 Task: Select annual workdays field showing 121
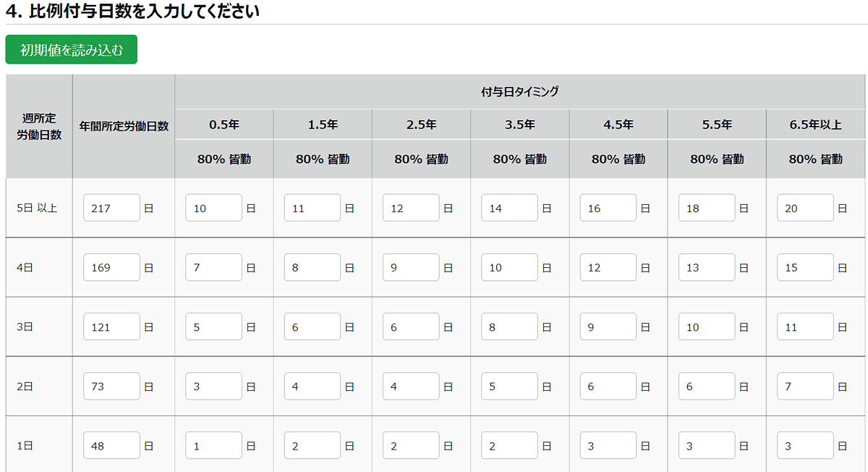click(x=111, y=326)
